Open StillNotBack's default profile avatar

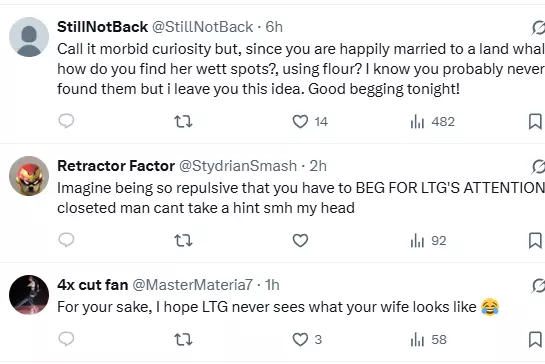point(29,37)
